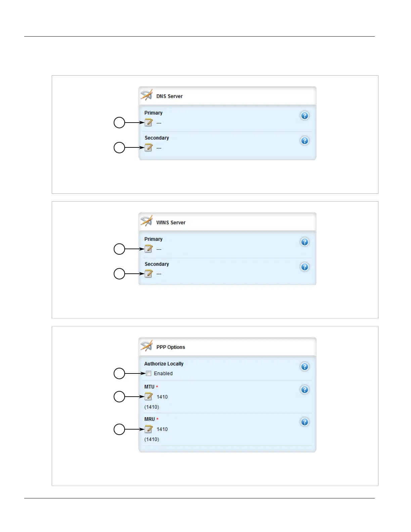Open help for DNS Secondary field
The height and width of the screenshot is (532, 411).
click(x=305, y=140)
